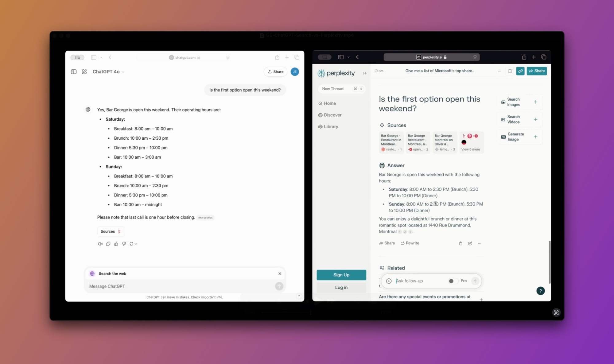Click the Sign Up button in Perplexity
Viewport: 614px width, 364px height.
[x=341, y=275]
